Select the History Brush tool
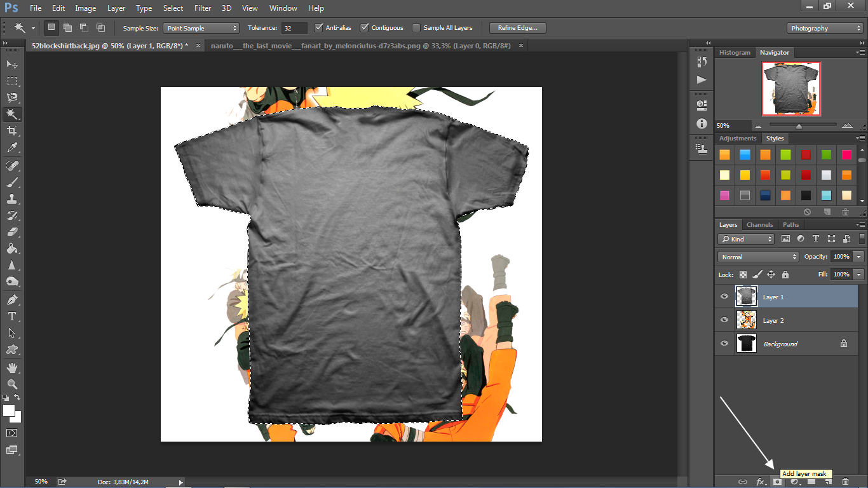 click(12, 215)
